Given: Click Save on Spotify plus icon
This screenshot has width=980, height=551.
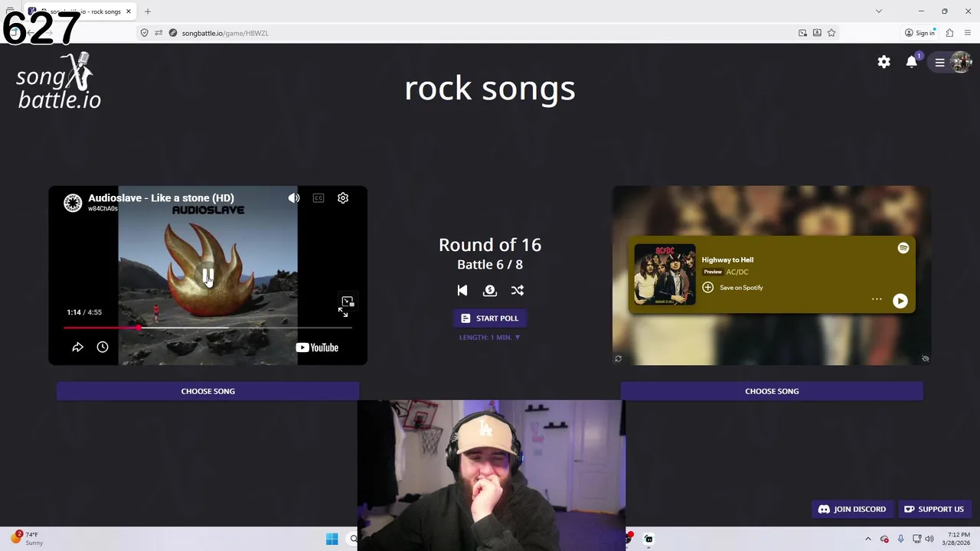Looking at the screenshot, I should pyautogui.click(x=707, y=288).
